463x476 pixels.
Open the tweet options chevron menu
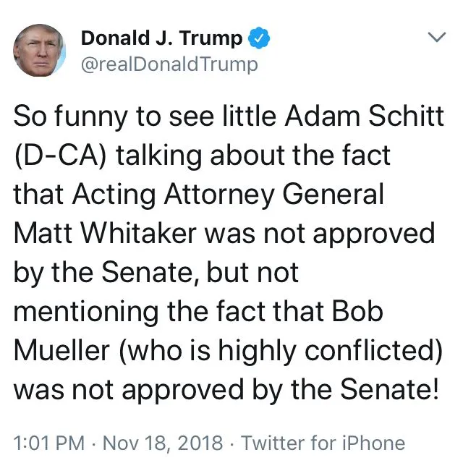click(436, 37)
